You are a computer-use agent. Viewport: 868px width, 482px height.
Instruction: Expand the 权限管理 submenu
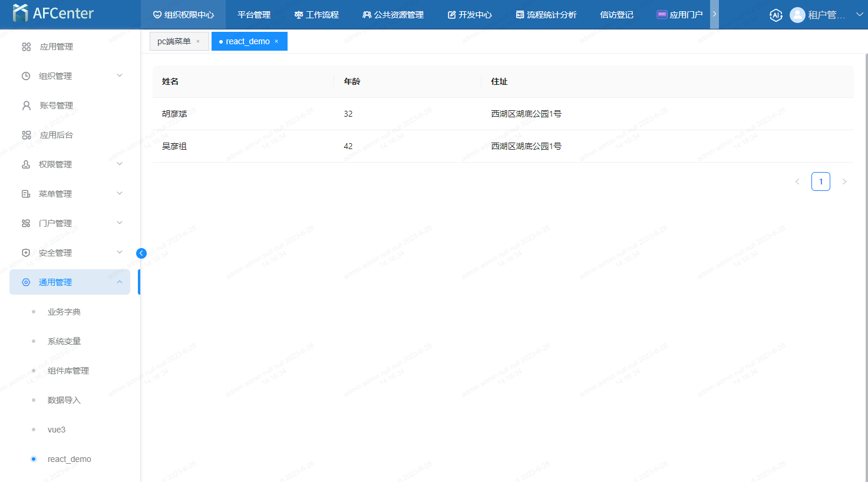pos(120,164)
